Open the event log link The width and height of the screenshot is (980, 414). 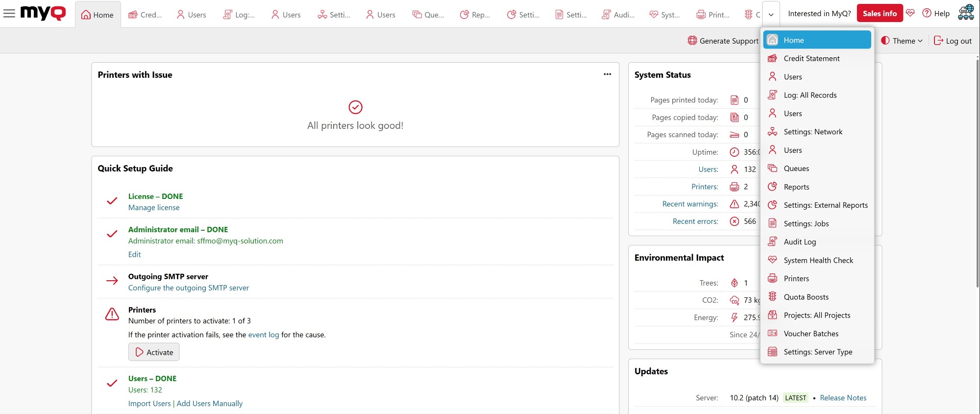[264, 335]
